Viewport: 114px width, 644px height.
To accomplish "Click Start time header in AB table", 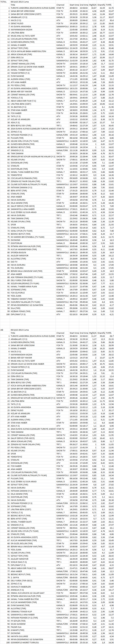I will point(74,333).
